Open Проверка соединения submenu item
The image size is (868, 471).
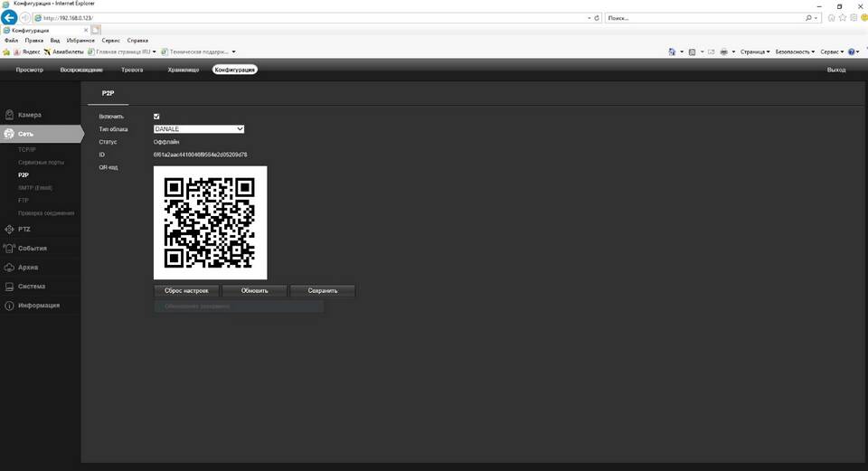[x=46, y=213]
